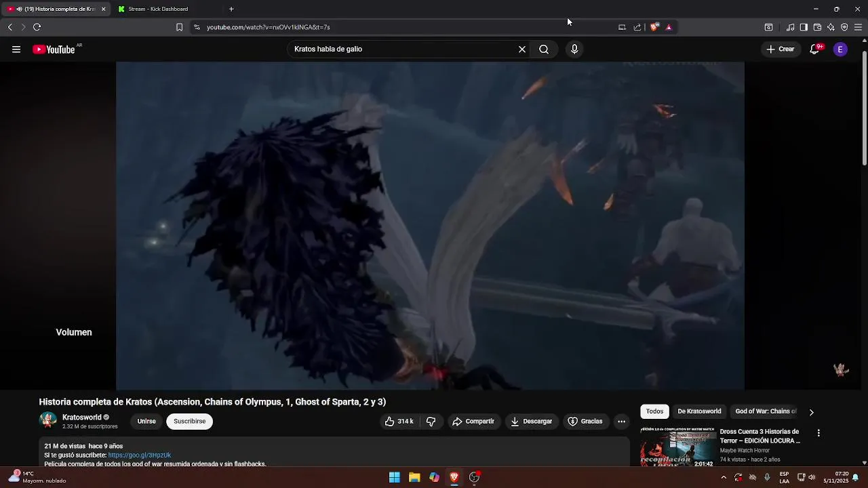This screenshot has width=868, height=488.
Task: Open the Brave tab search icon
Action: click(768, 27)
